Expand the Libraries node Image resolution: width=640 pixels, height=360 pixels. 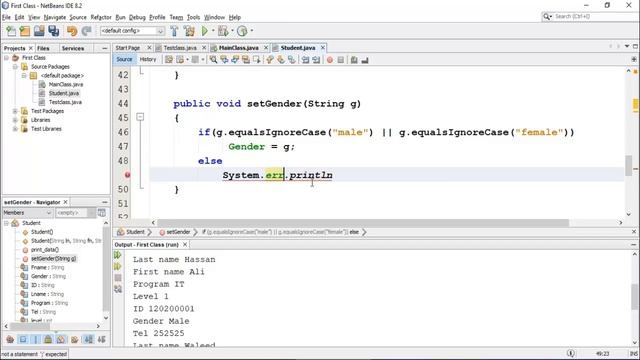click(15, 120)
